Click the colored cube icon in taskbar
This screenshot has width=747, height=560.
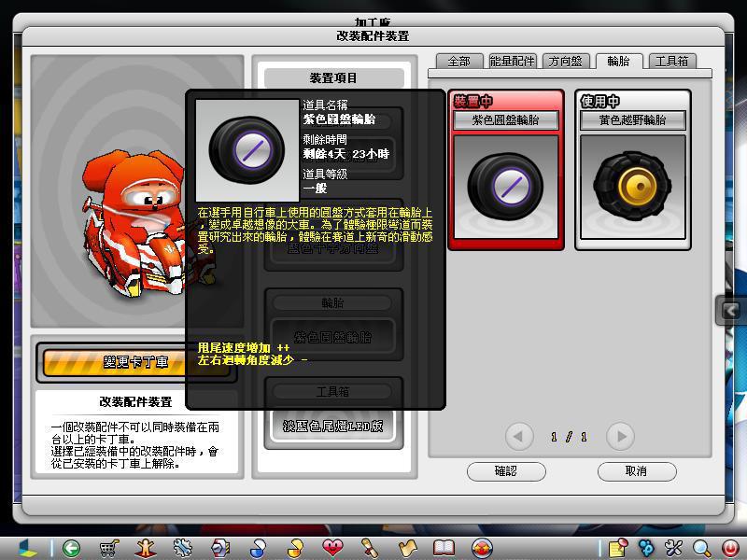coord(28,548)
